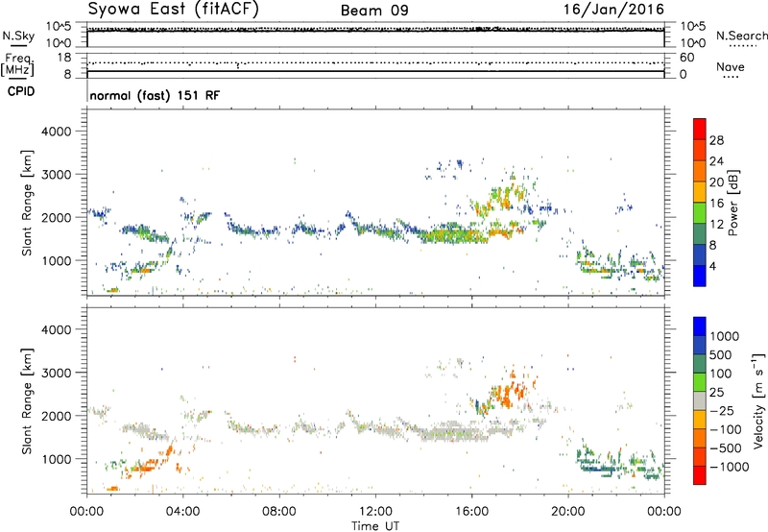Click the "16" label on power colorbar
This screenshot has height=532, width=768.
click(x=716, y=204)
